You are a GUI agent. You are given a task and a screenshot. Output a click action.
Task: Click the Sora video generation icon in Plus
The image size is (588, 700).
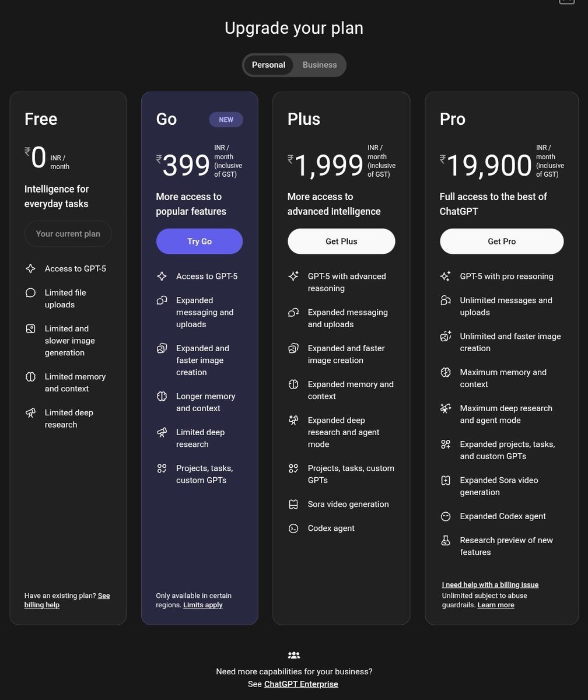pyautogui.click(x=293, y=504)
